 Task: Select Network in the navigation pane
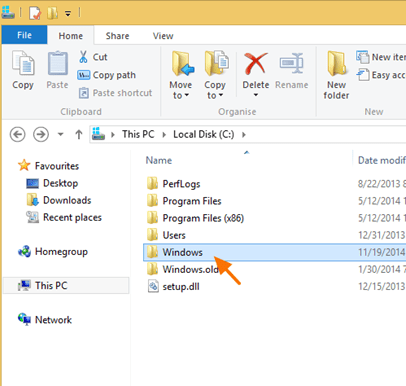coord(45,320)
